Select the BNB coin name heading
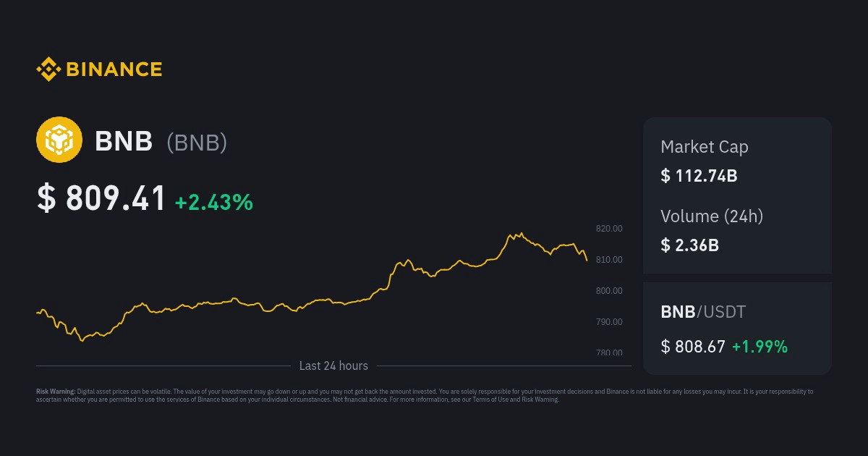Image resolution: width=868 pixels, height=456 pixels. 124,142
